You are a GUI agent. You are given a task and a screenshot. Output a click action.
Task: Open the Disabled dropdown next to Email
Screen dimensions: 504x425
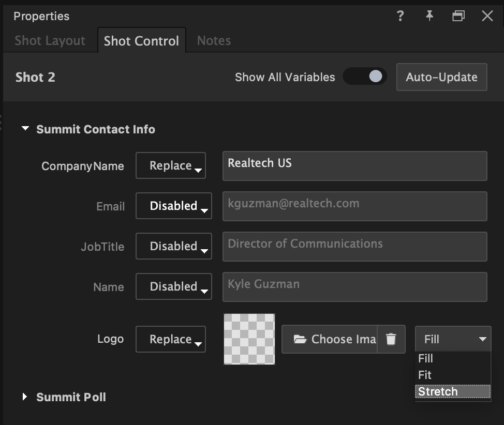click(174, 206)
